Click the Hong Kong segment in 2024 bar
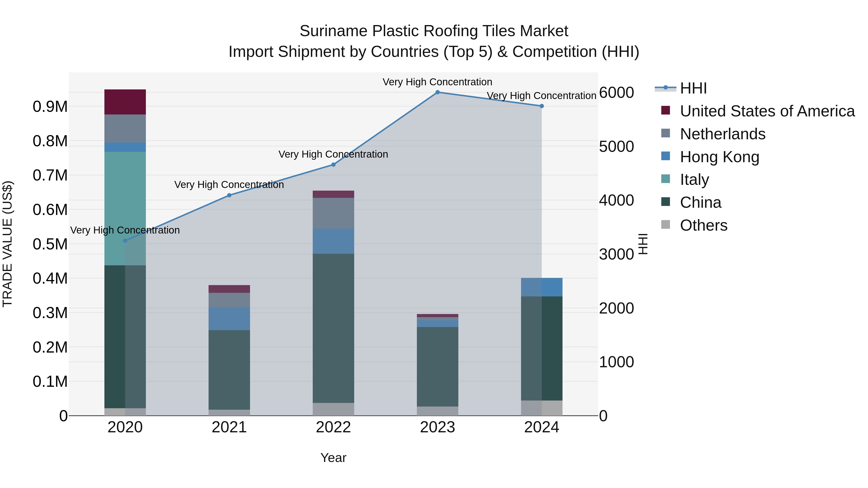Viewport: 868px width, 488px height. point(542,287)
